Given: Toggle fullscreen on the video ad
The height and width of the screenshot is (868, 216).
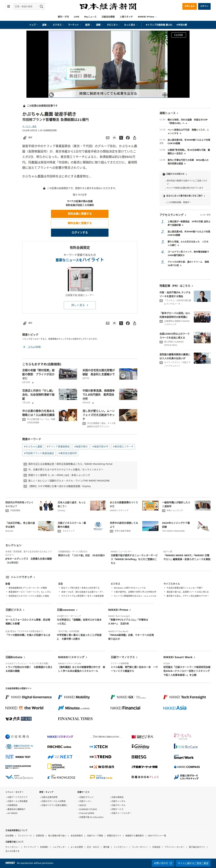Looking at the screenshot, I should pyautogui.click(x=164, y=95).
